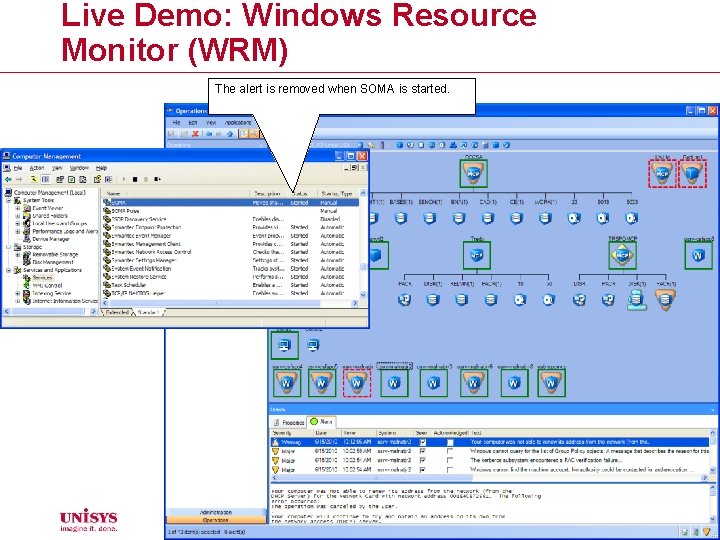Viewport: 720px width, 540px height.
Task: Select the Task Scheduler service row
Action: [230, 285]
